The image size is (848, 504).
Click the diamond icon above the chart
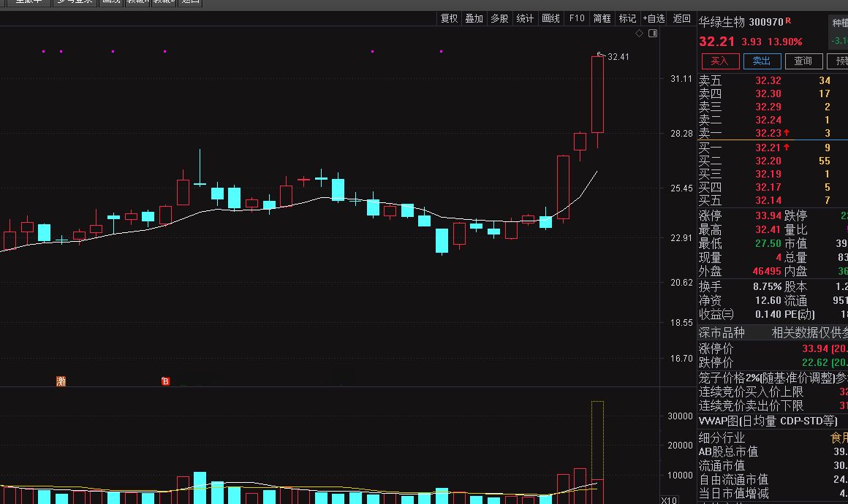[x=639, y=34]
